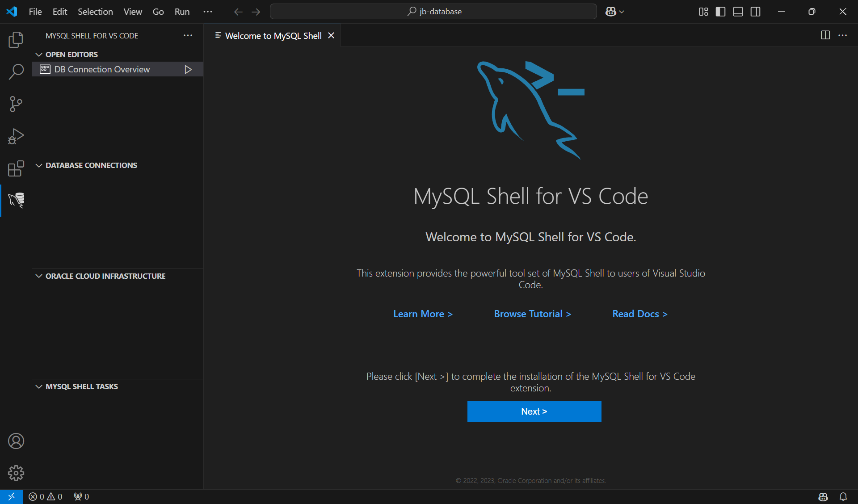The width and height of the screenshot is (858, 504).
Task: Run the DB Connection Overview notebook
Action: point(188,69)
